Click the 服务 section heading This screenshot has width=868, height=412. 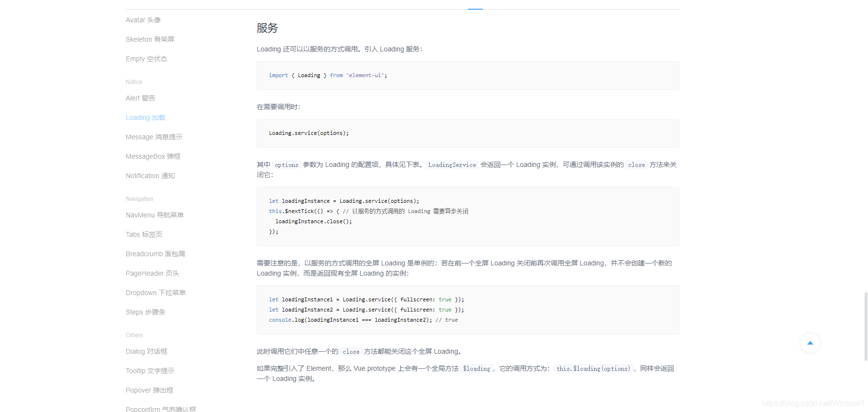pos(267,28)
